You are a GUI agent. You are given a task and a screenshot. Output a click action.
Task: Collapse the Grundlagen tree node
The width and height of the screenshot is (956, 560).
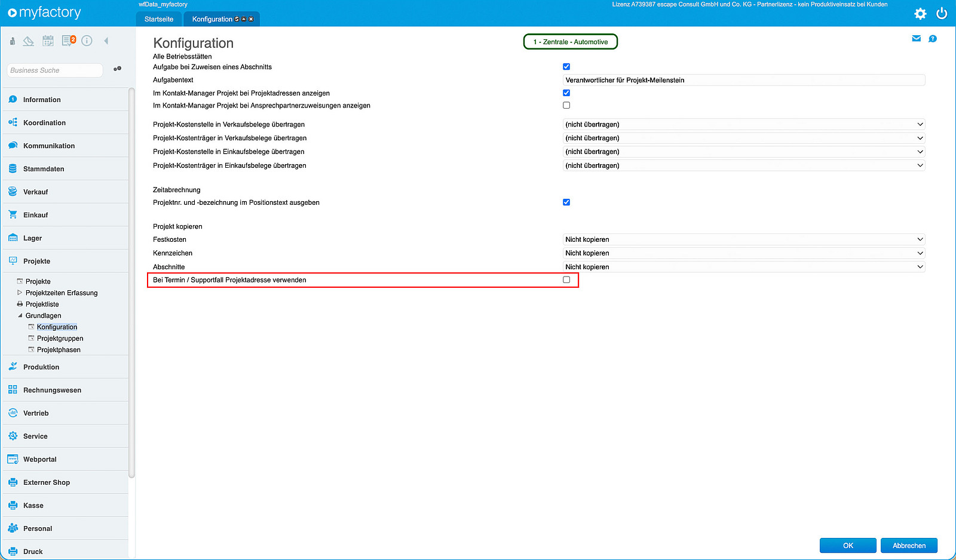click(x=20, y=315)
